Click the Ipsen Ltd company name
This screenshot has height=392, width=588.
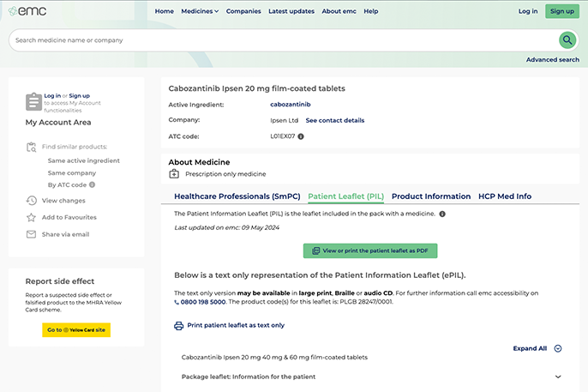click(284, 120)
